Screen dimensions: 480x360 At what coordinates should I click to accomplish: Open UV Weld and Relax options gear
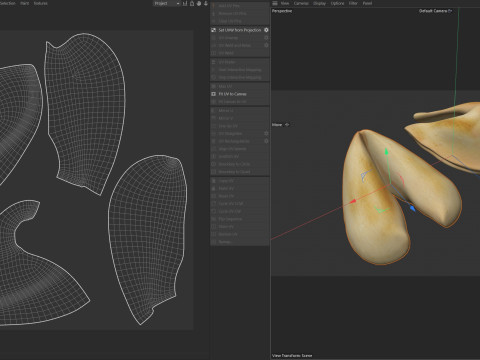[x=266, y=45]
